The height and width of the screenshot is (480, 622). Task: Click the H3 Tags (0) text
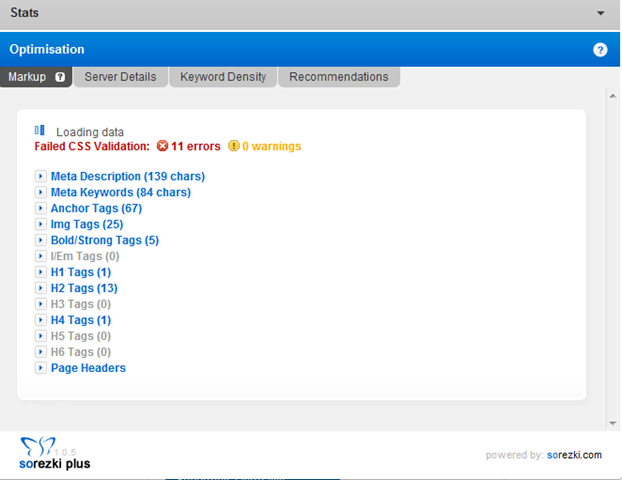point(81,304)
